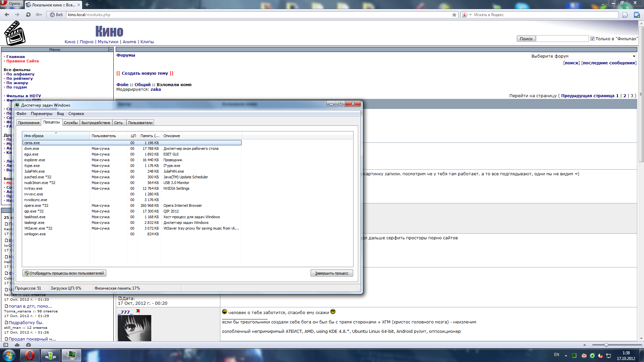644x362 pixels.
Task: Sort processes by Память column header
Action: click(150, 135)
